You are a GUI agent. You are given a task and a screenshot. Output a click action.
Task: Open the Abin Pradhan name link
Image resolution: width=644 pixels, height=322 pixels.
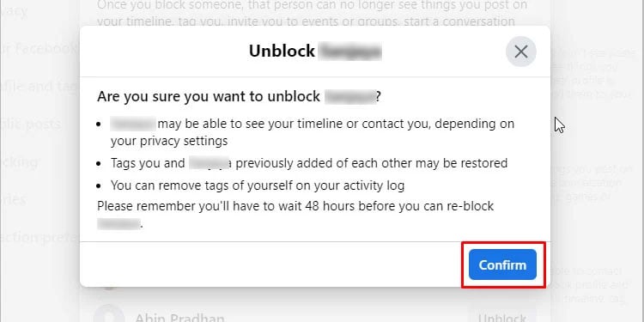[x=180, y=319]
